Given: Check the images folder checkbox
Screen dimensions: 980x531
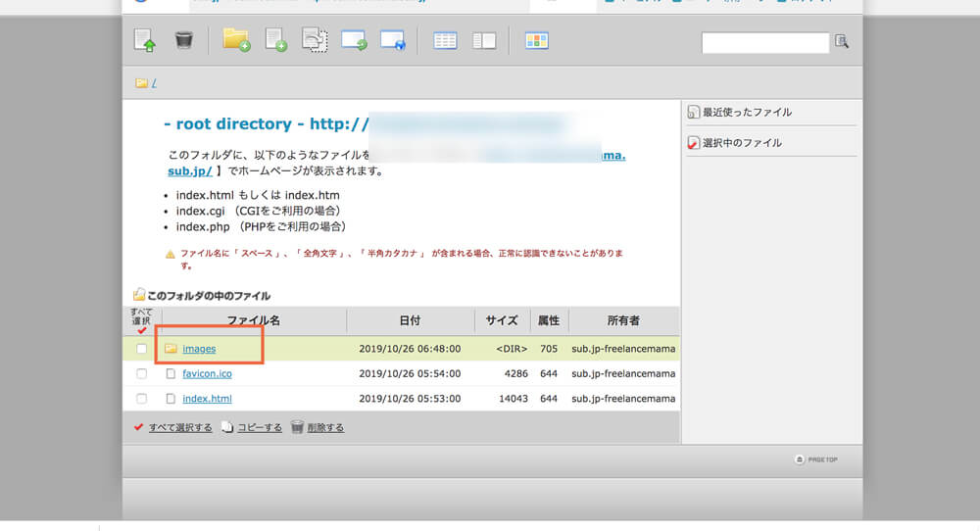Looking at the screenshot, I should coord(142,349).
